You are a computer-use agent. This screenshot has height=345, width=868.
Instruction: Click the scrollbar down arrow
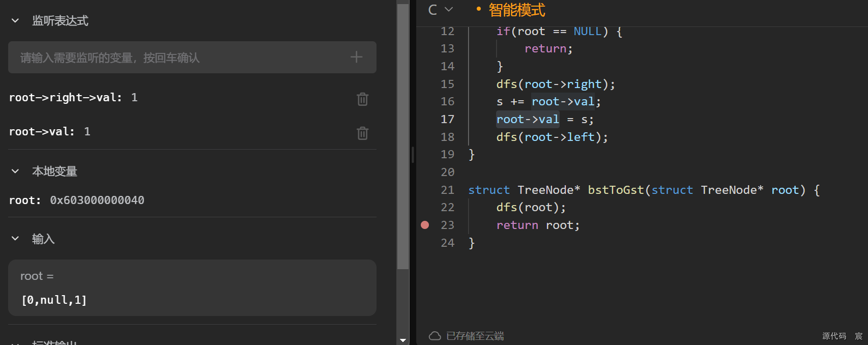click(x=403, y=340)
